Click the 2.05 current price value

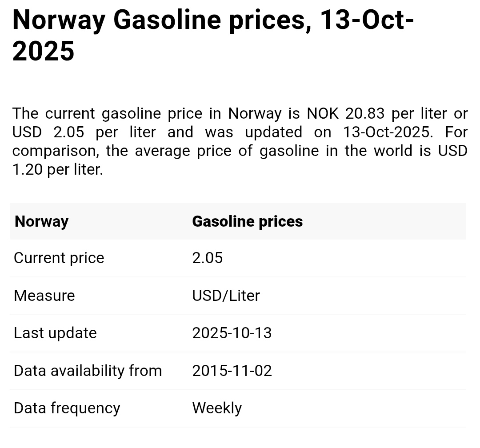coord(207,258)
